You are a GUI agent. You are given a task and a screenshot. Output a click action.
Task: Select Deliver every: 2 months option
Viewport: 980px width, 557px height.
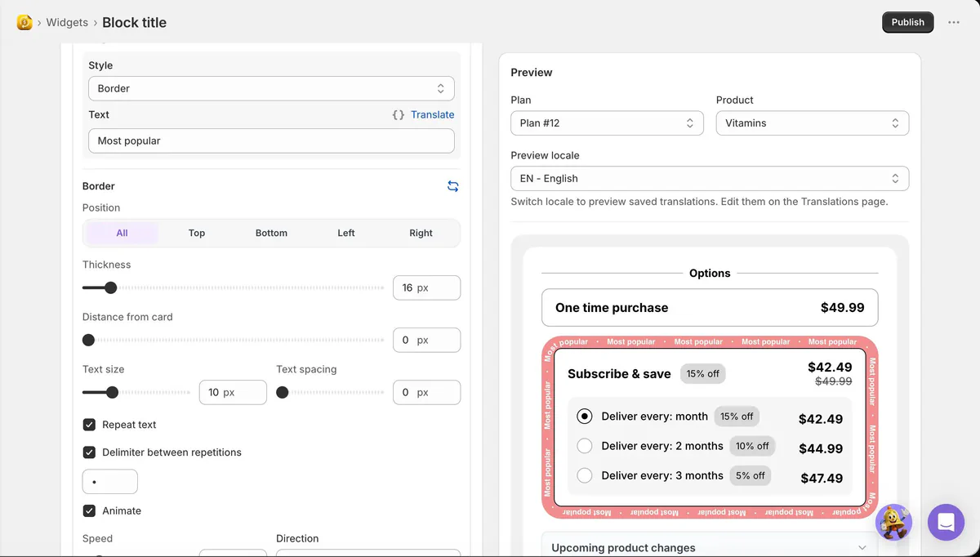click(585, 446)
